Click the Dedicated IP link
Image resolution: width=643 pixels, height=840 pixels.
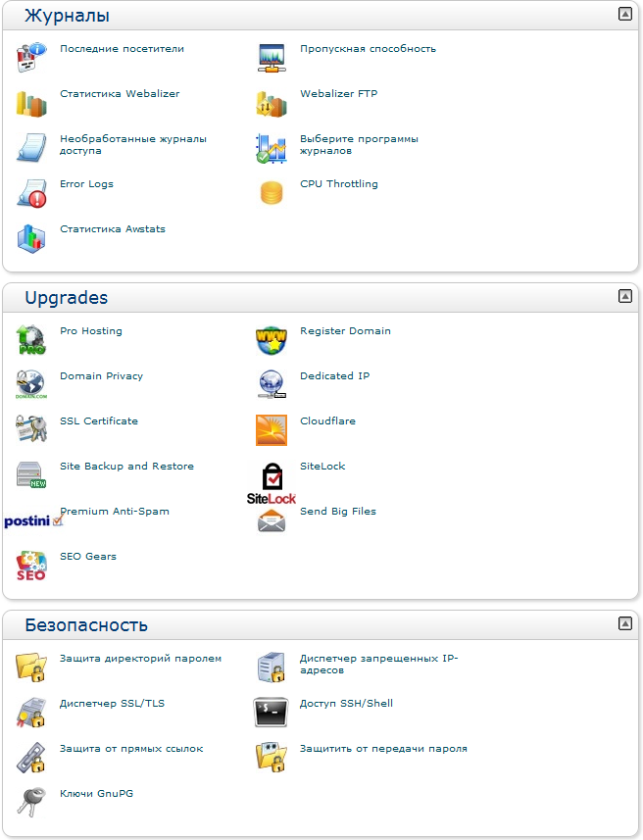[334, 376]
